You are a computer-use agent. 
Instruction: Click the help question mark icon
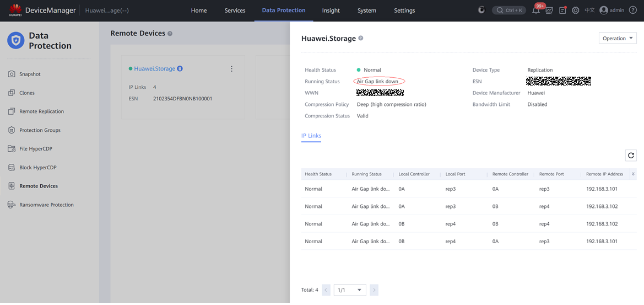pos(633,10)
